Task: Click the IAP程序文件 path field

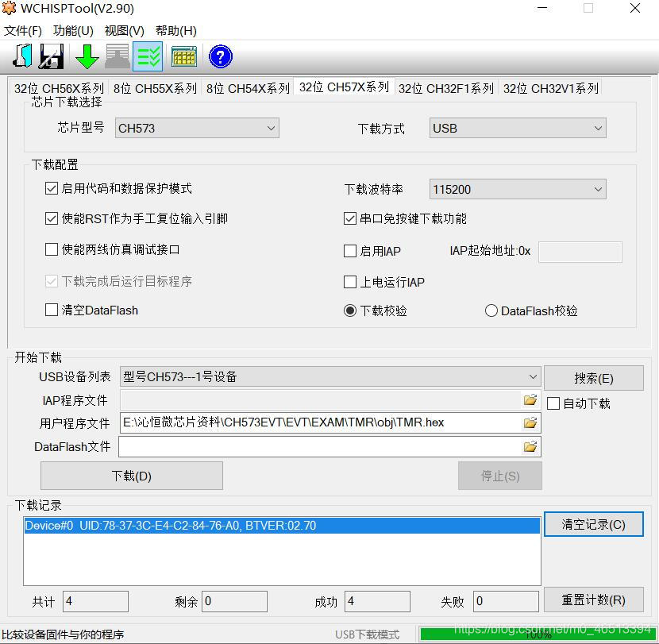Action: click(x=321, y=399)
